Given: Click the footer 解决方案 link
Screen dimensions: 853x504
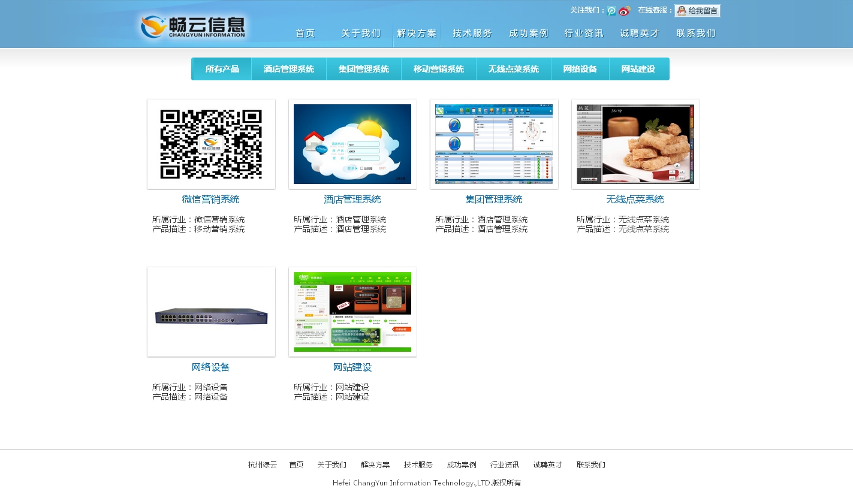Looking at the screenshot, I should tap(375, 465).
